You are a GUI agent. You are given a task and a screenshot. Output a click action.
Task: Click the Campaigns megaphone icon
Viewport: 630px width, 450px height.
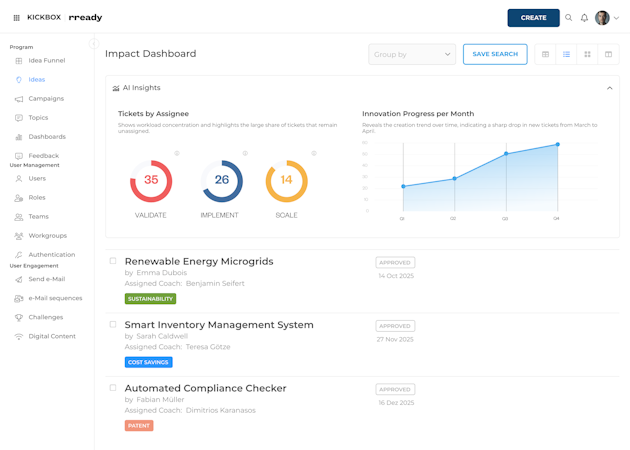click(18, 99)
